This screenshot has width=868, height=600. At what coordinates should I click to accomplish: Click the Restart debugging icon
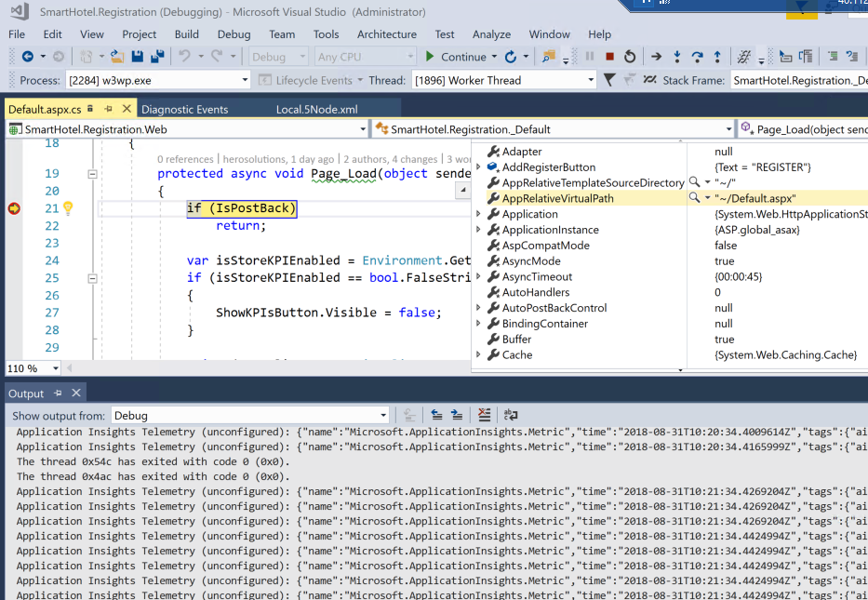click(630, 57)
